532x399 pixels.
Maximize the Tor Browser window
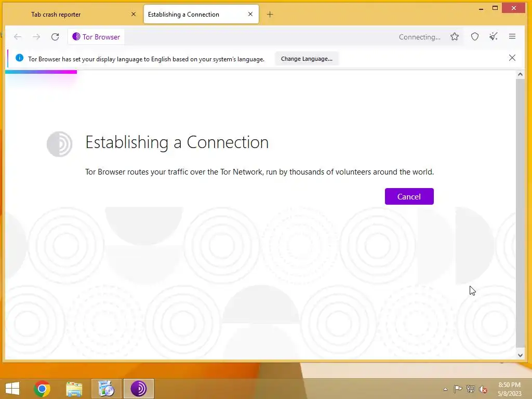[x=495, y=8]
